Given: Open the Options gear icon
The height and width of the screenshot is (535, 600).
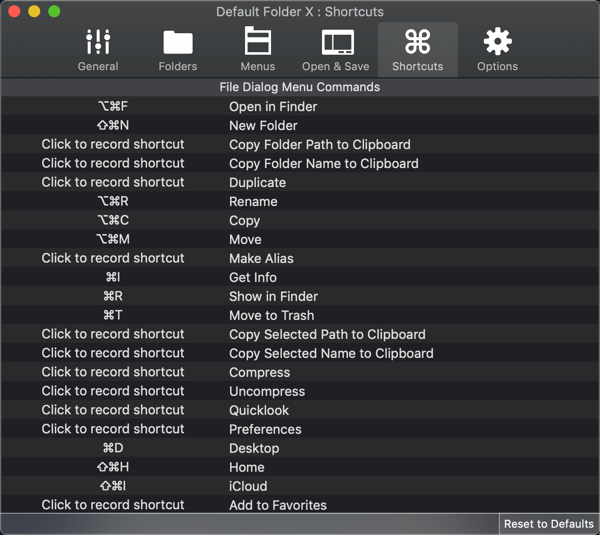Looking at the screenshot, I should point(497,41).
